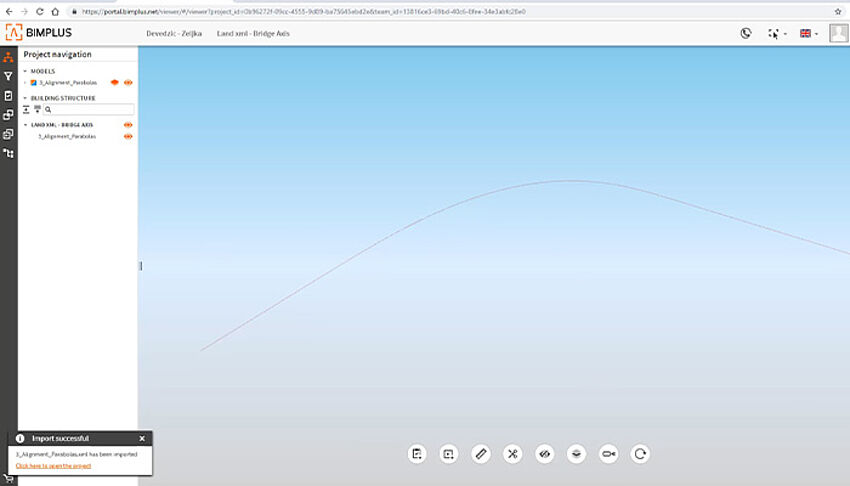
Task: Tick the 3_Alignment_Parabolas model checkbox
Action: pos(33,83)
